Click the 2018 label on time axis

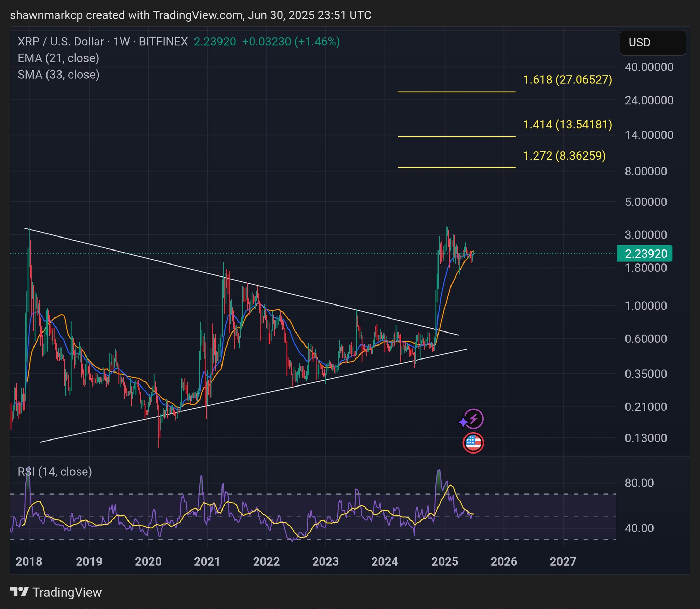[x=29, y=561]
